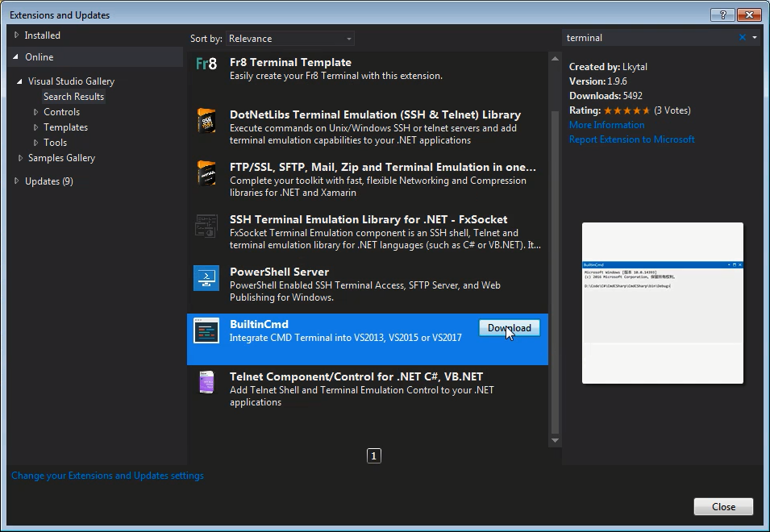Screen dimensions: 770x532
Task: Select the Tools tree item
Action: click(55, 143)
